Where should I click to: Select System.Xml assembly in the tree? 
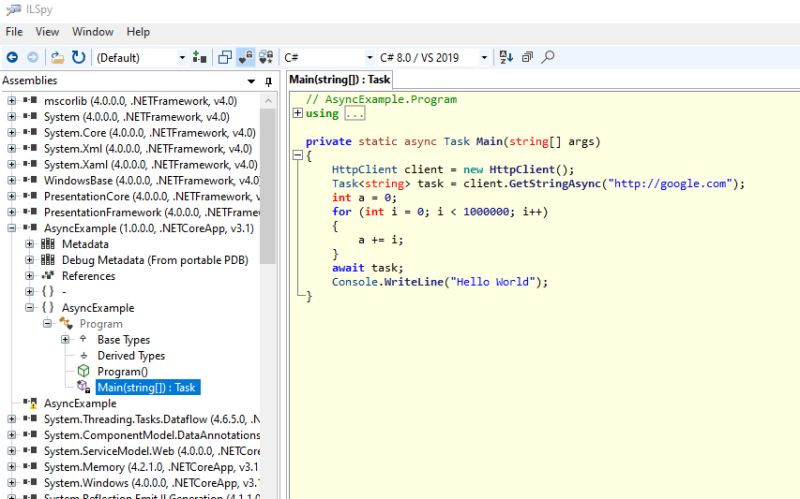pos(148,148)
